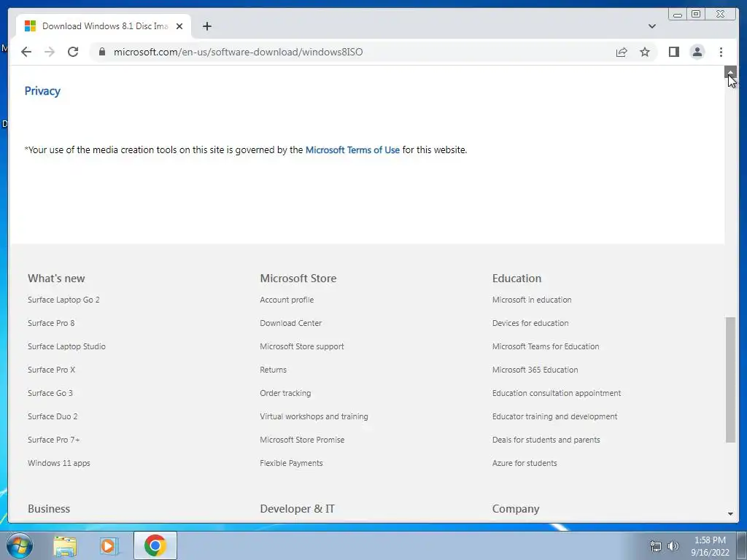747x560 pixels.
Task: Select the Download Windows 8.1 Disc Image tab
Action: pyautogui.click(x=104, y=26)
